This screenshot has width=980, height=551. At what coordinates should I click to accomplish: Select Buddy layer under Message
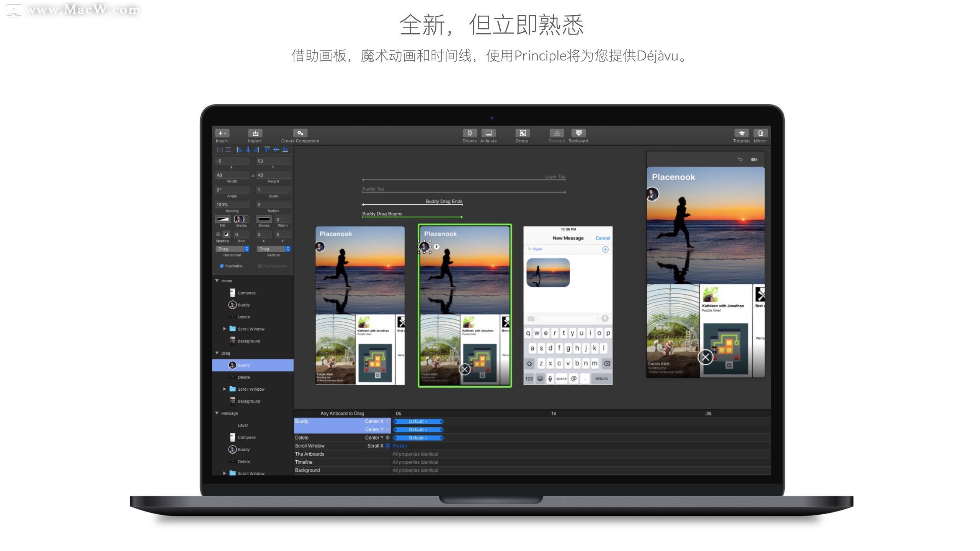pos(253,450)
